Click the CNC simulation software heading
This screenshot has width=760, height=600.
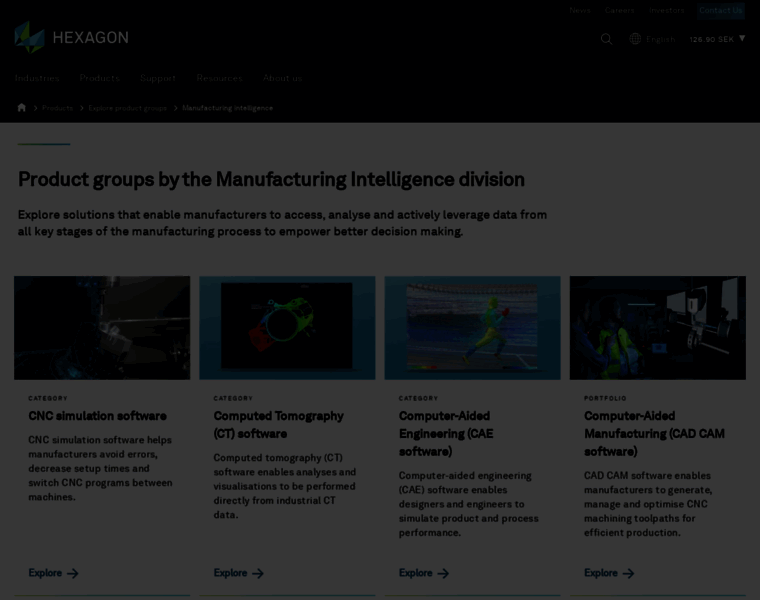click(x=97, y=416)
